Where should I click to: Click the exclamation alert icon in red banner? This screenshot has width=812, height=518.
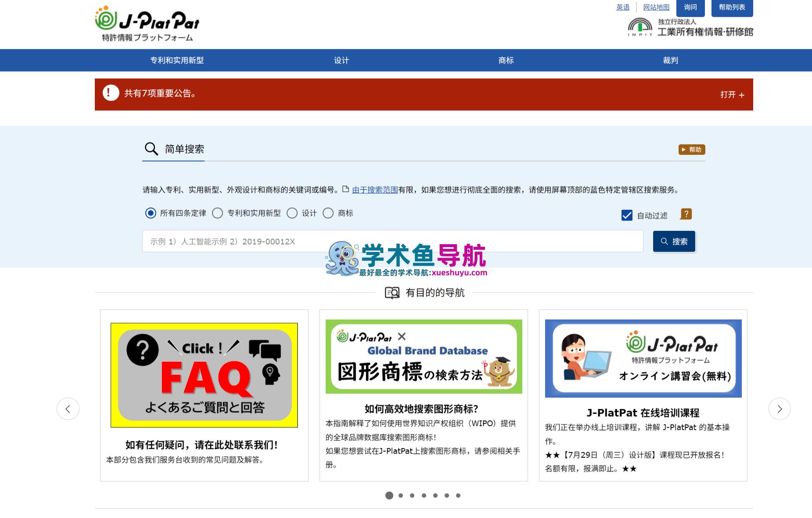111,93
